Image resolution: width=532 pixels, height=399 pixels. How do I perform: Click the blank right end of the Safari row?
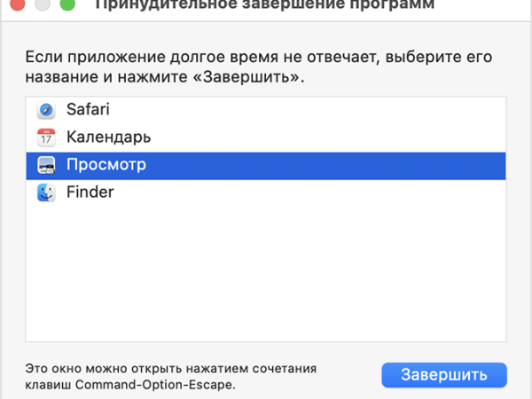[x=399, y=111]
